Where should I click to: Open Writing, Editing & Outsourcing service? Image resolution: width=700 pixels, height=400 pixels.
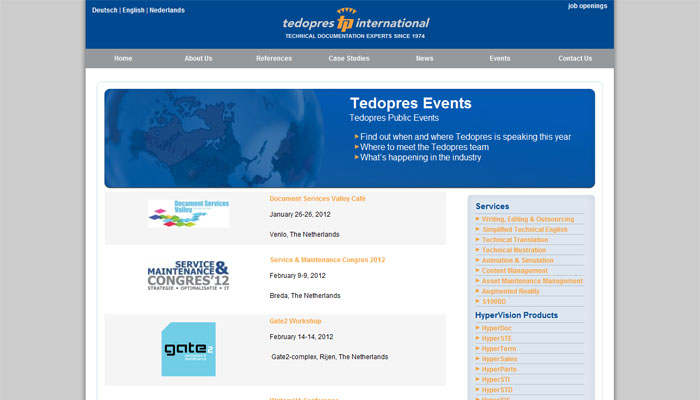(x=528, y=219)
